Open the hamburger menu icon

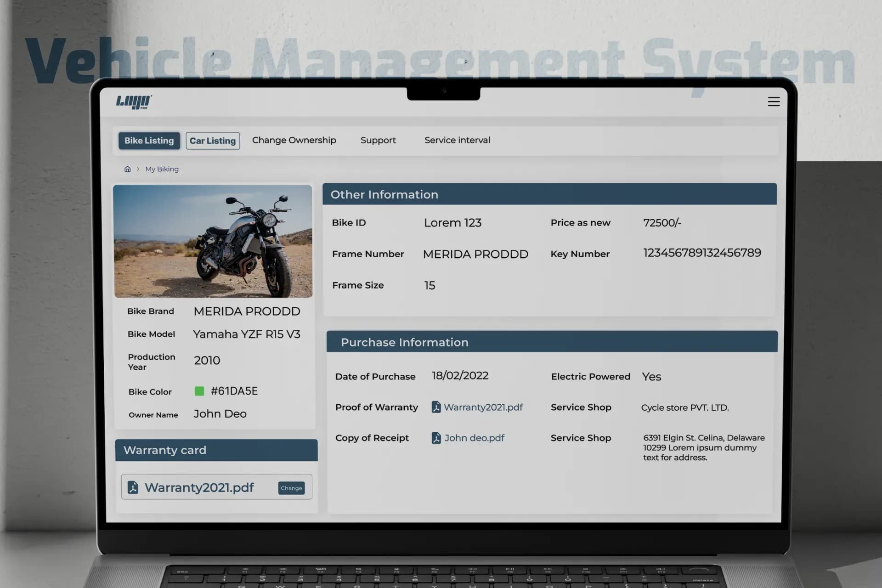click(774, 102)
